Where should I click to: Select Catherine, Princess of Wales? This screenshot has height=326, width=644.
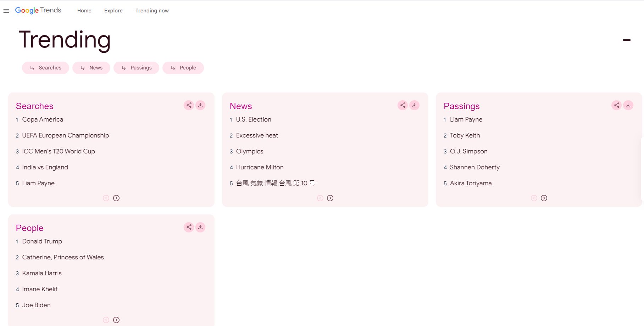tap(63, 257)
